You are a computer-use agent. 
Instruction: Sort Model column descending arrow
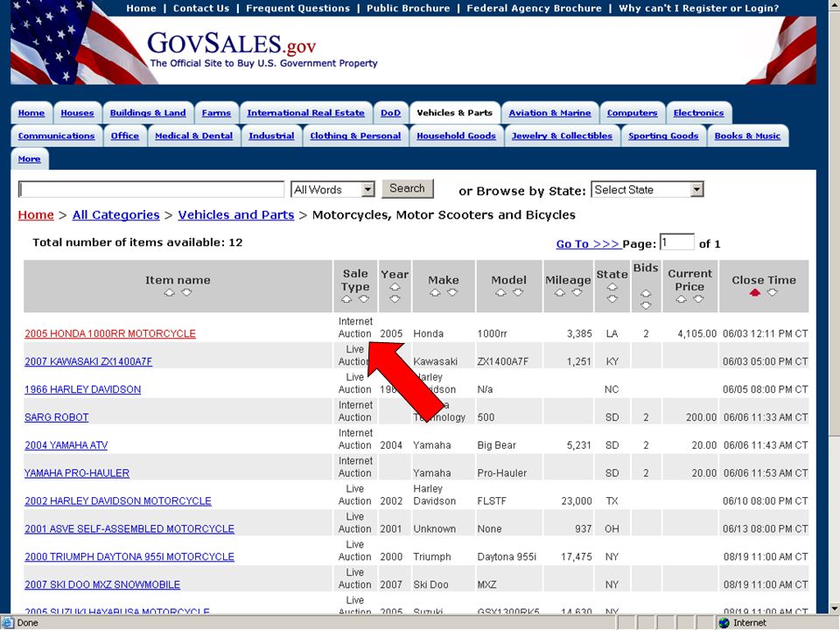coord(517,293)
